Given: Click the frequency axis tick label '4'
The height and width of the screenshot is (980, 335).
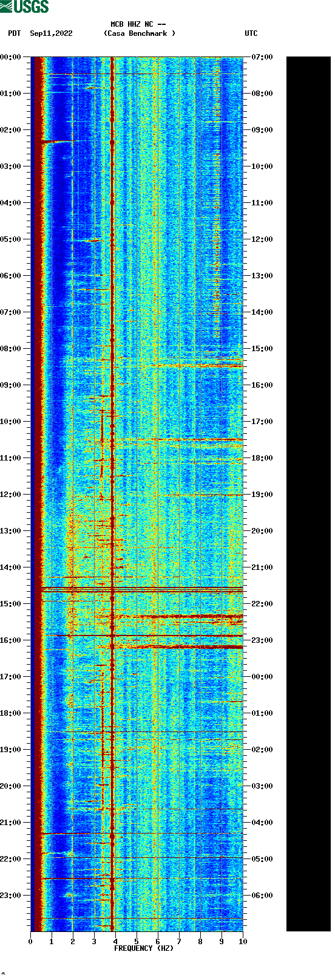Looking at the screenshot, I should [115, 942].
